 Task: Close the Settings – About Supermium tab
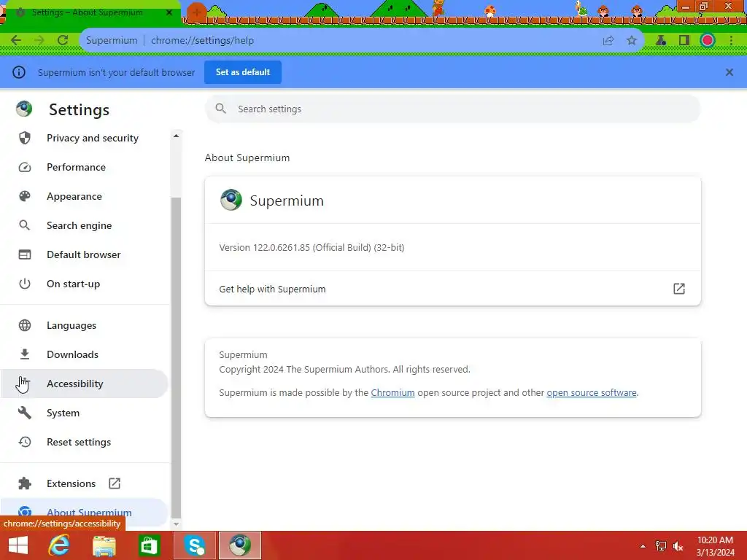pyautogui.click(x=169, y=12)
